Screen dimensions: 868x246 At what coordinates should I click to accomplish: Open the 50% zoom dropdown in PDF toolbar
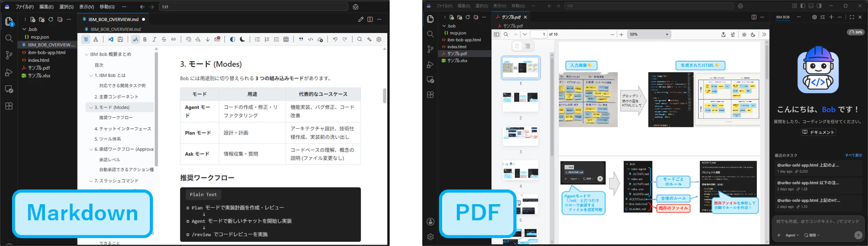click(x=649, y=35)
